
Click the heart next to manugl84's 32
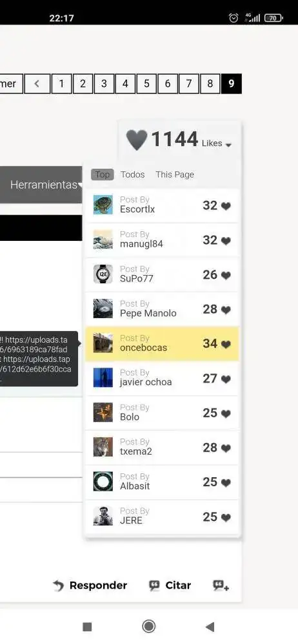[x=226, y=241]
